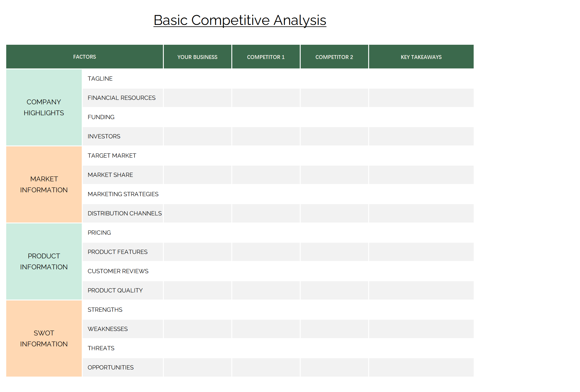Select the WEAKNESSES row label
Viewport: 580px width, 392px height.
click(108, 329)
